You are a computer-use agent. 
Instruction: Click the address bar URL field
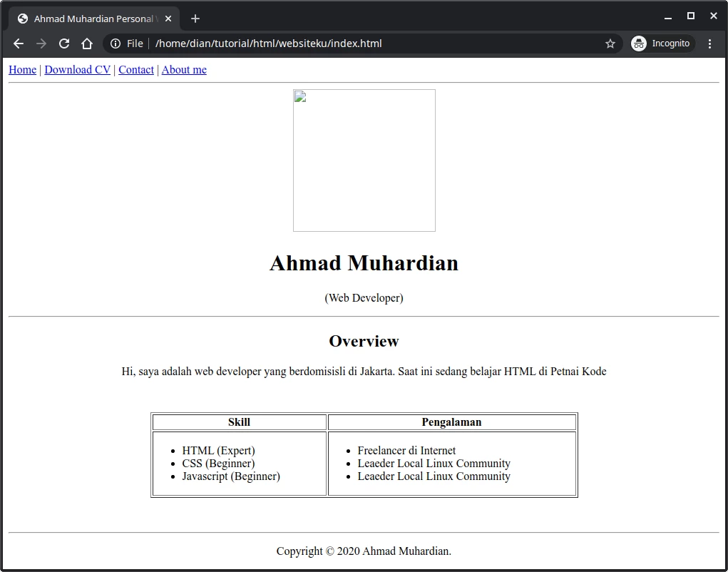pyautogui.click(x=357, y=44)
